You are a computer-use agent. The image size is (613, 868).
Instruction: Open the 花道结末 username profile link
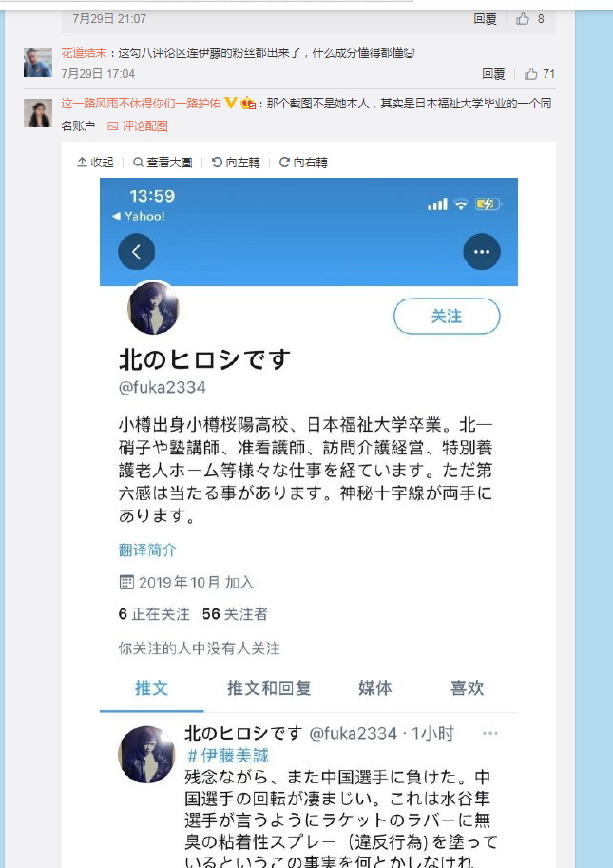[84, 53]
